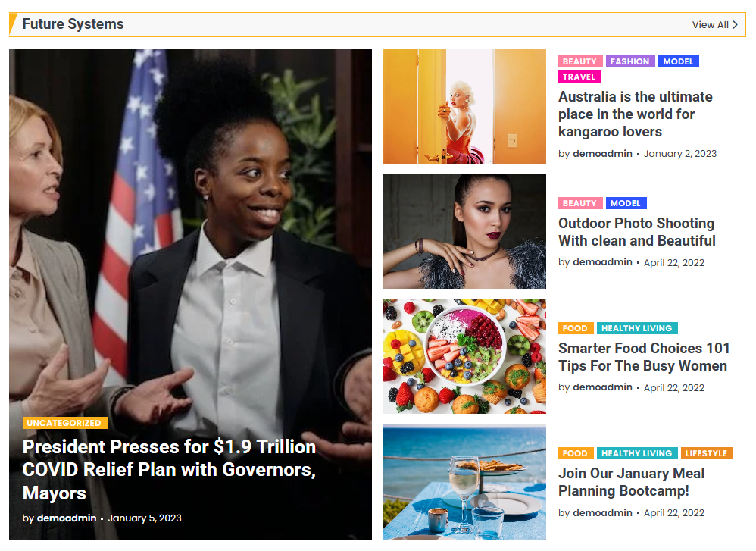This screenshot has width=756, height=551.
Task: Click the seaside wine glass thumbnail
Action: point(464,482)
